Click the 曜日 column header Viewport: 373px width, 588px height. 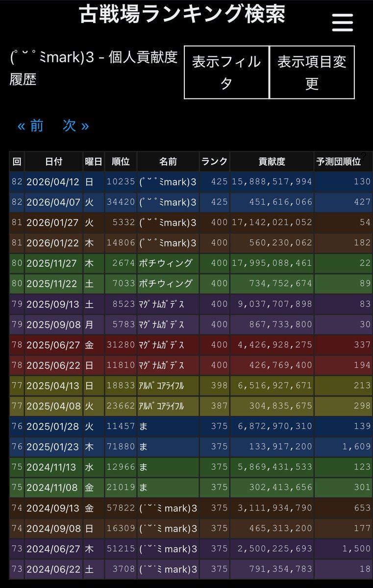(x=94, y=161)
